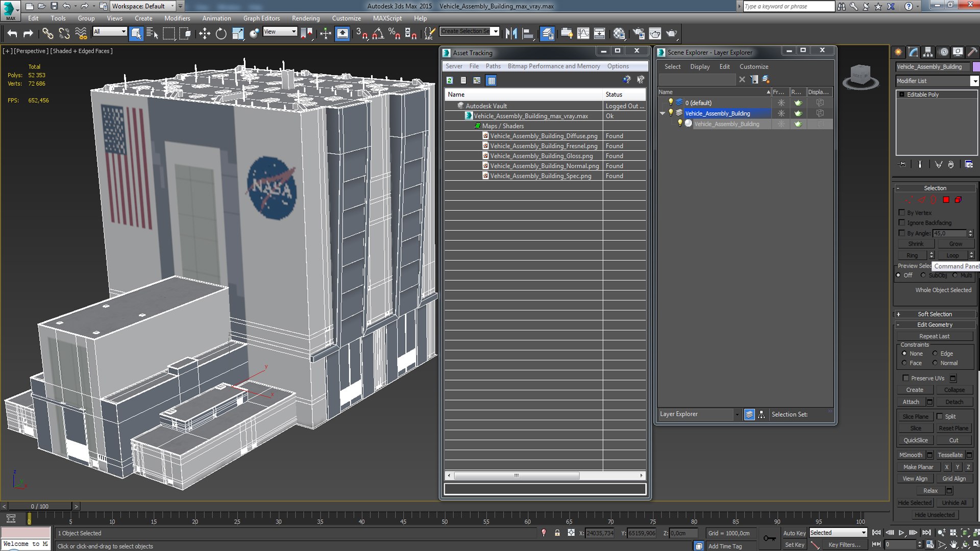Enable the By Angle checkbox
980x551 pixels.
coord(902,233)
